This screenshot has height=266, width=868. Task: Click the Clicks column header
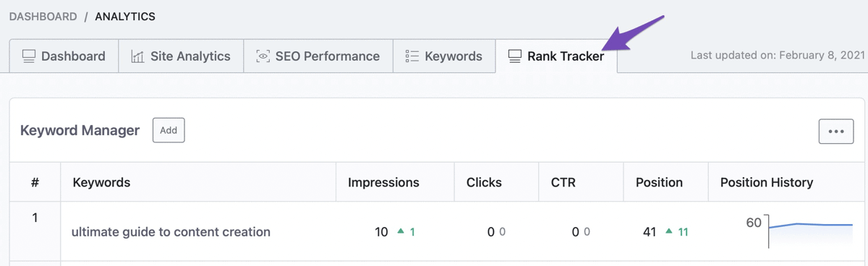tap(484, 182)
